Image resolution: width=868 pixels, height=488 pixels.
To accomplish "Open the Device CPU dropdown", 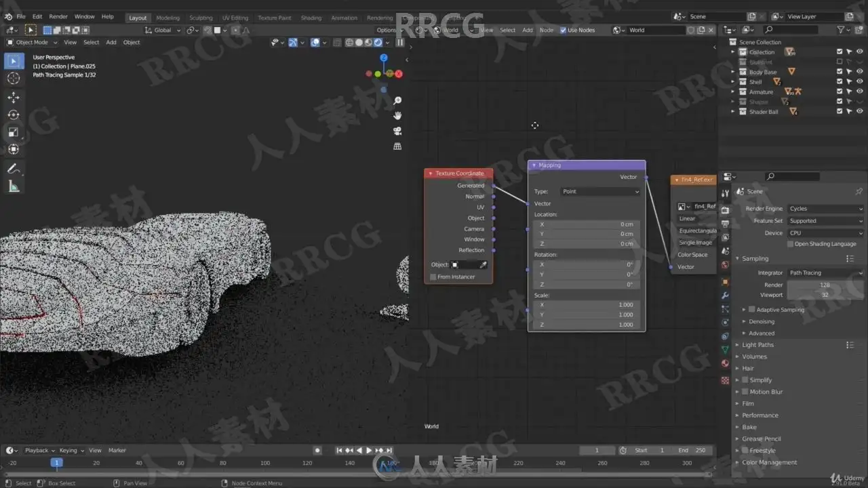I will tap(825, 232).
